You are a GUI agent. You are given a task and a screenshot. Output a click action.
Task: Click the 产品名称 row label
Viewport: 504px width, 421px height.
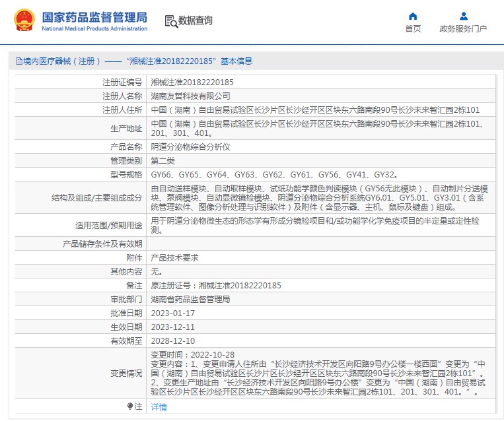tap(126, 146)
